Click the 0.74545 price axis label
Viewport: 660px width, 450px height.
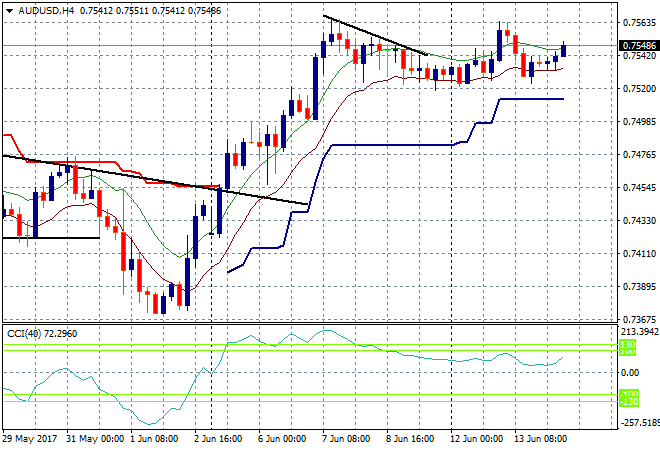(639, 187)
